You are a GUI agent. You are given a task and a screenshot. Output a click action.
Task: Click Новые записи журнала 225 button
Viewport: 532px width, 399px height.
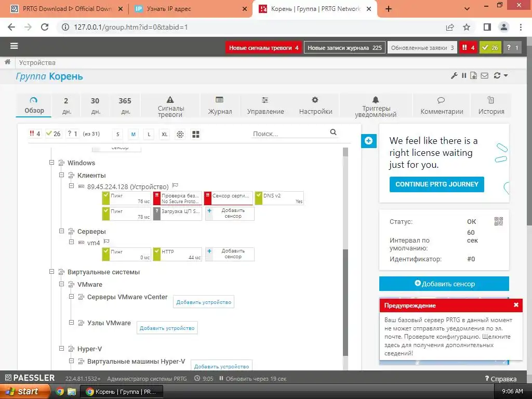point(344,48)
